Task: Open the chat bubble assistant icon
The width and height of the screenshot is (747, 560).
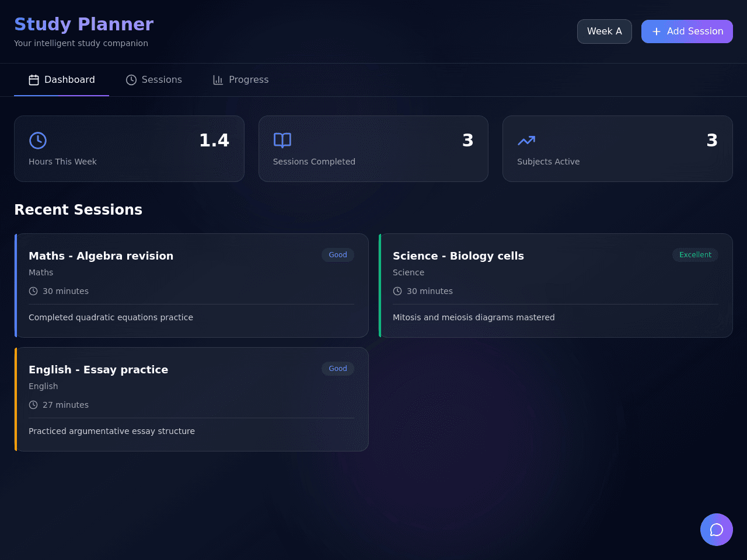Action: tap(717, 530)
